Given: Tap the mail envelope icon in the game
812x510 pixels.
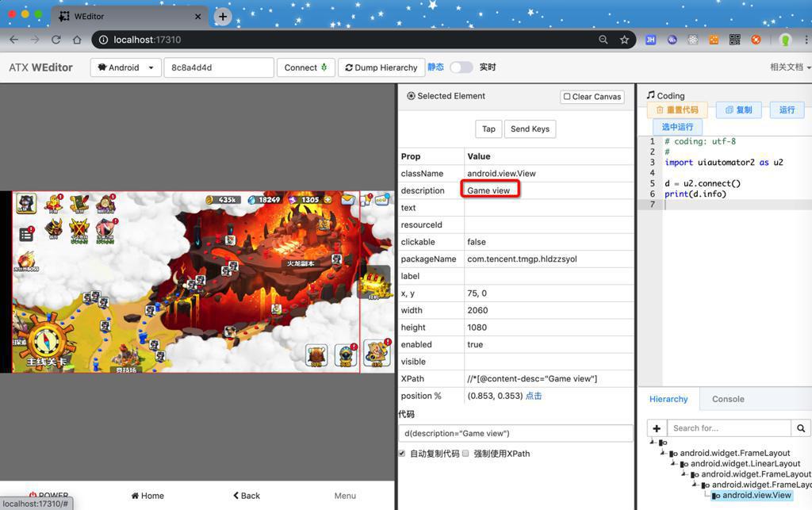Looking at the screenshot, I should point(347,200).
